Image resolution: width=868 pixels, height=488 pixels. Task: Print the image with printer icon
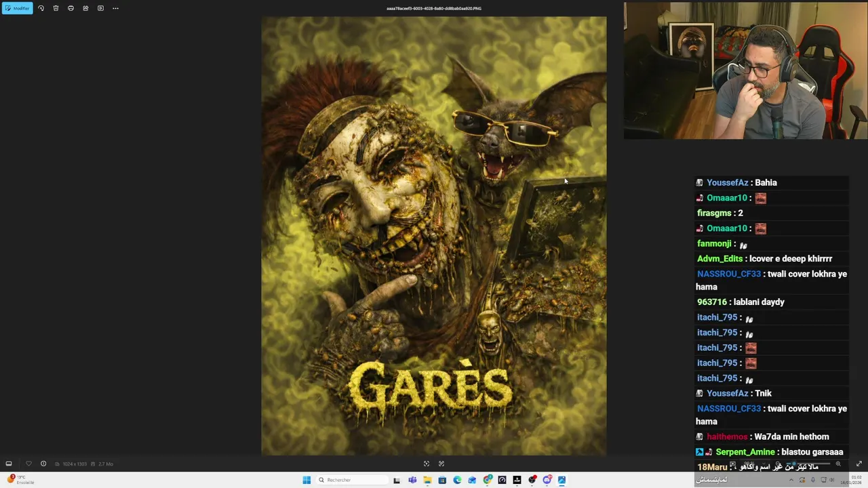(71, 8)
